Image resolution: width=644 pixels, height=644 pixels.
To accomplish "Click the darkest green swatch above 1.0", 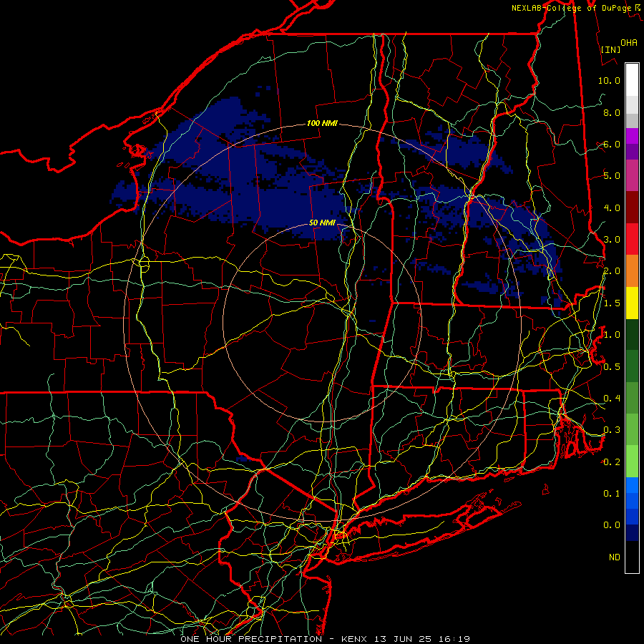I will (632, 334).
